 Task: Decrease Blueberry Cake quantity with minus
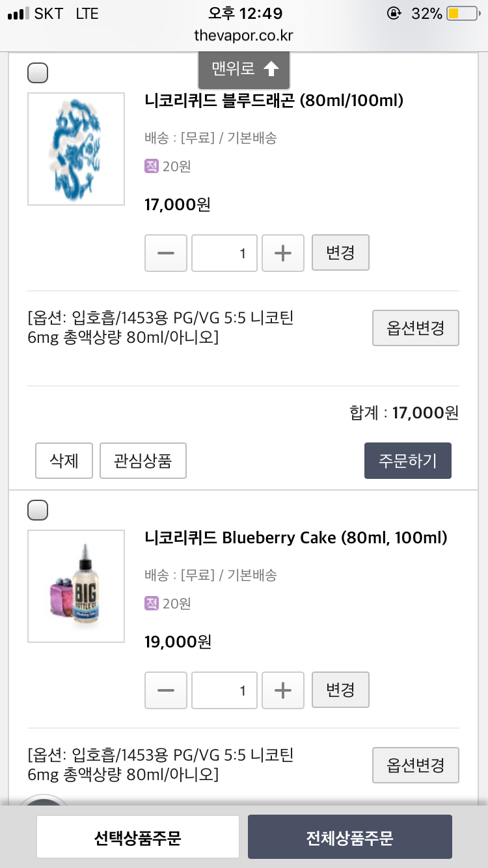(166, 690)
